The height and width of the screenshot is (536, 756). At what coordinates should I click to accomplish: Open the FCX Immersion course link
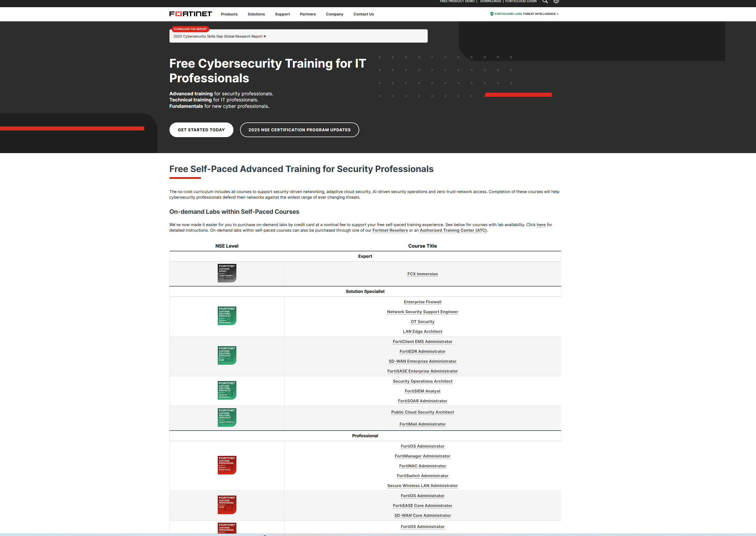click(x=422, y=274)
